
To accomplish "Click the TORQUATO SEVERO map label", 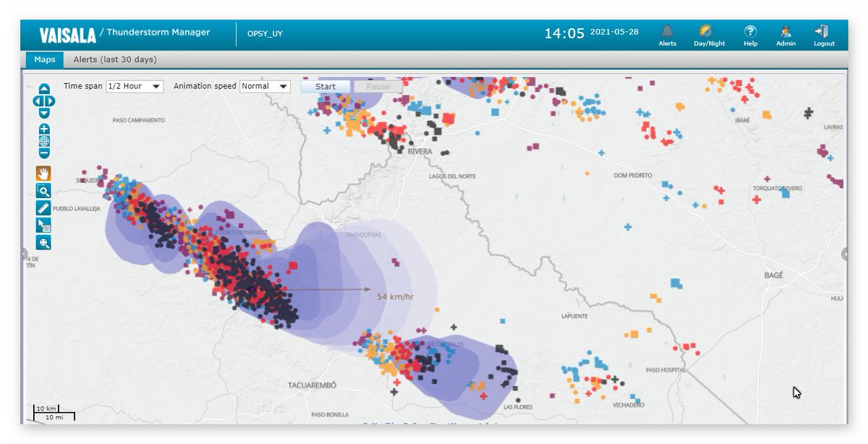I will [778, 188].
